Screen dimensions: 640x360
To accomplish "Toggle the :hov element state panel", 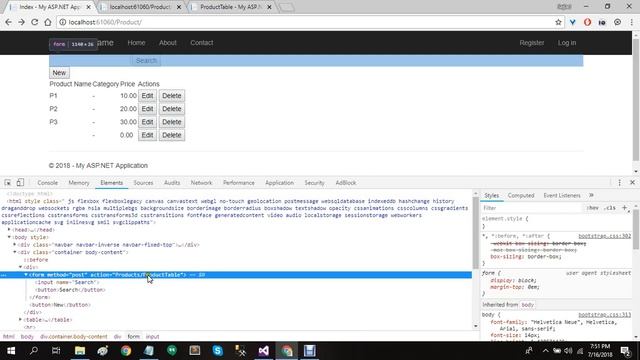I will click(x=592, y=208).
